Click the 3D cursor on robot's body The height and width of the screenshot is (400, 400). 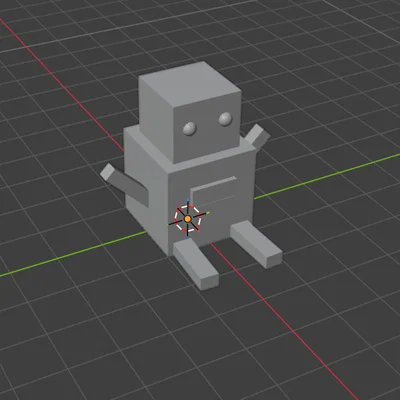188,219
